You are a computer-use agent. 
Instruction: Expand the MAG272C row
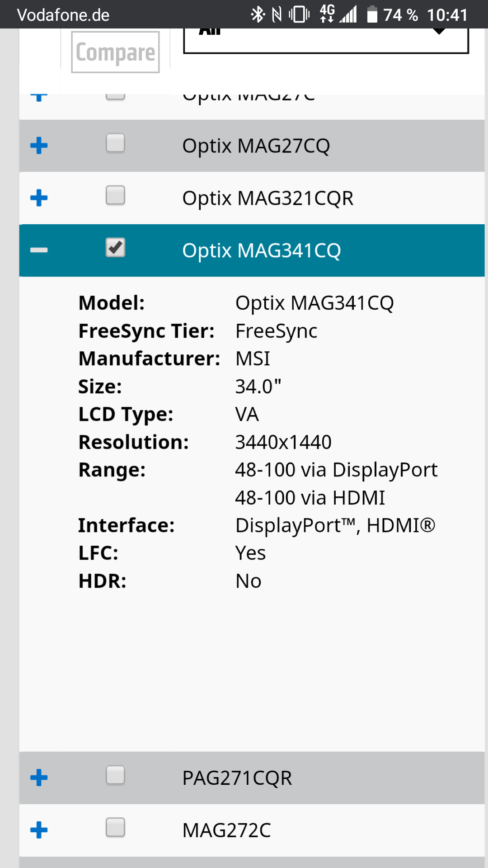39,830
